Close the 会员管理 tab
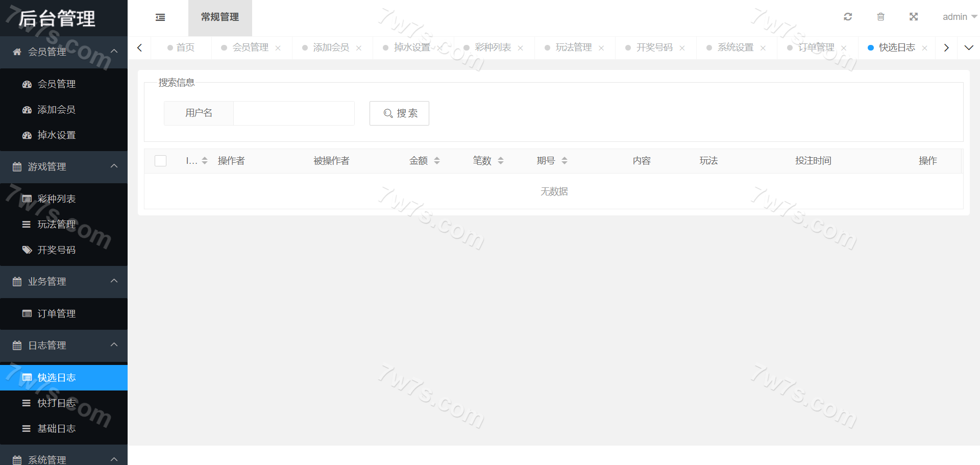The width and height of the screenshot is (980, 465). [278, 48]
